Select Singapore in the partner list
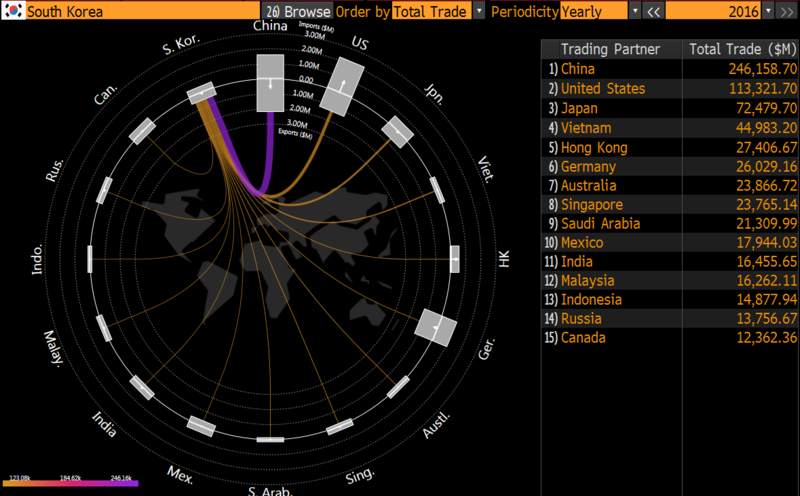The width and height of the screenshot is (800, 496). click(x=670, y=204)
